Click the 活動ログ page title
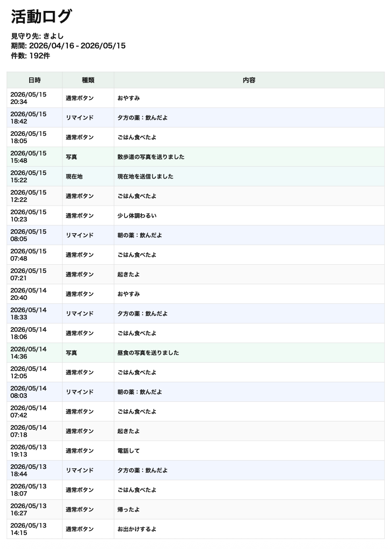This screenshot has height=549, width=392. tap(41, 17)
